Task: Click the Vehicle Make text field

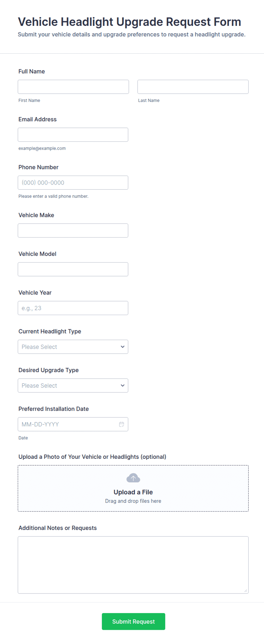Action: [73, 230]
